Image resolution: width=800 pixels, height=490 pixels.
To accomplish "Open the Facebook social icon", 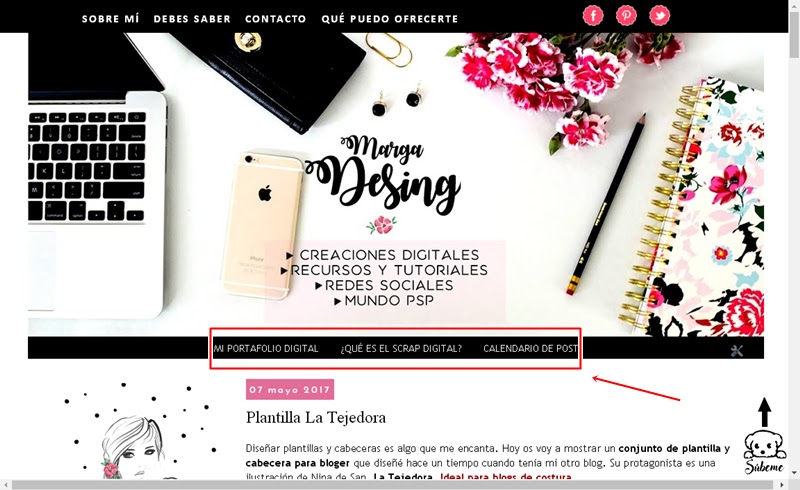I will coord(593,15).
